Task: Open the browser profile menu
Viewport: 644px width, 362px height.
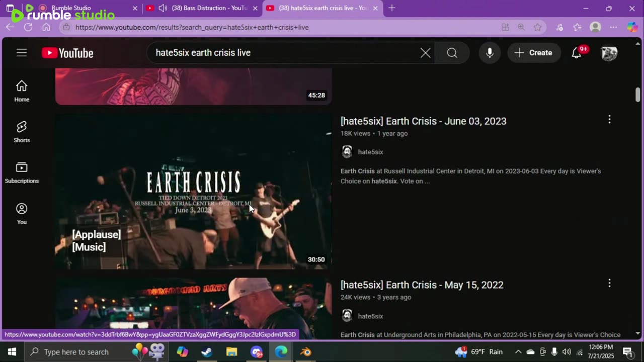Action: click(595, 27)
